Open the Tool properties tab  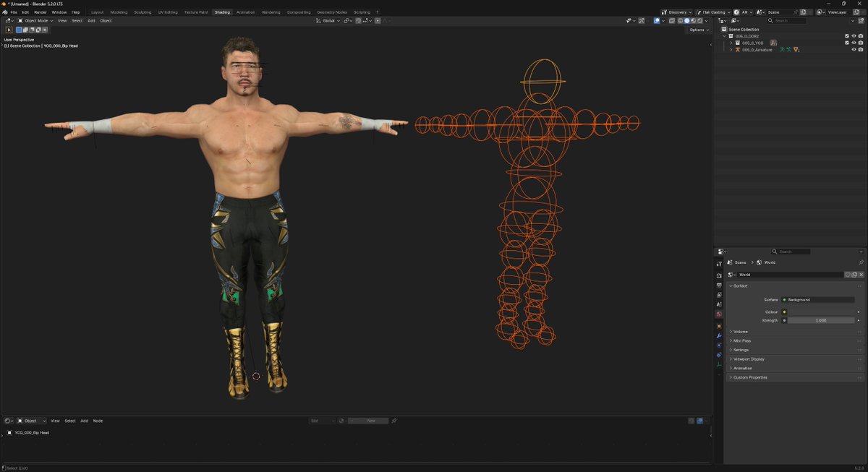(719, 265)
